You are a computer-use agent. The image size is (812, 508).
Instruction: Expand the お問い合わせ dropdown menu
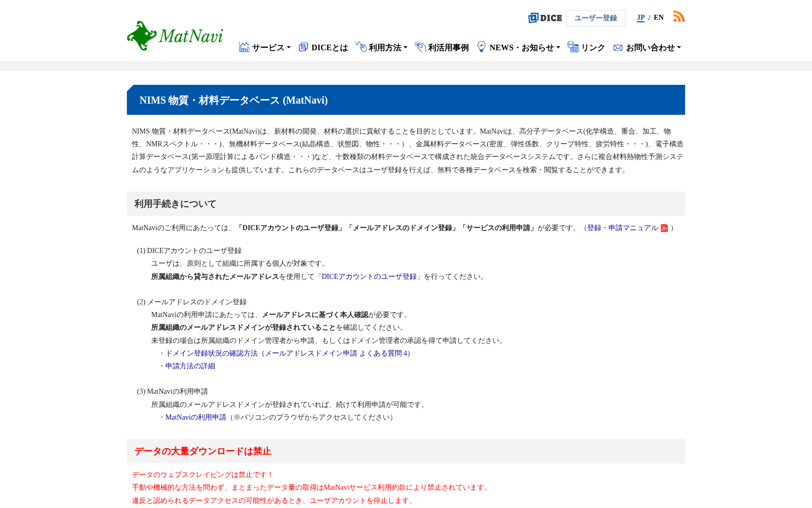pos(653,47)
